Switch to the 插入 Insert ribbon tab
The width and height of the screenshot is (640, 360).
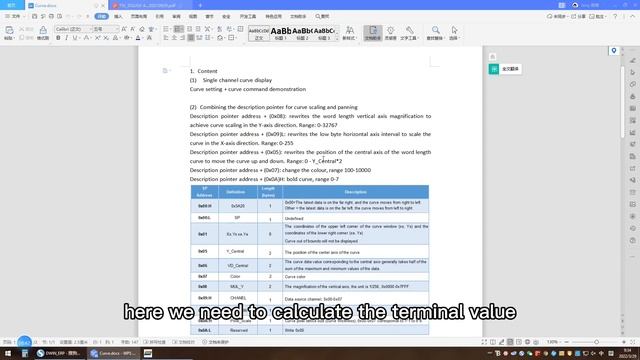(118, 16)
